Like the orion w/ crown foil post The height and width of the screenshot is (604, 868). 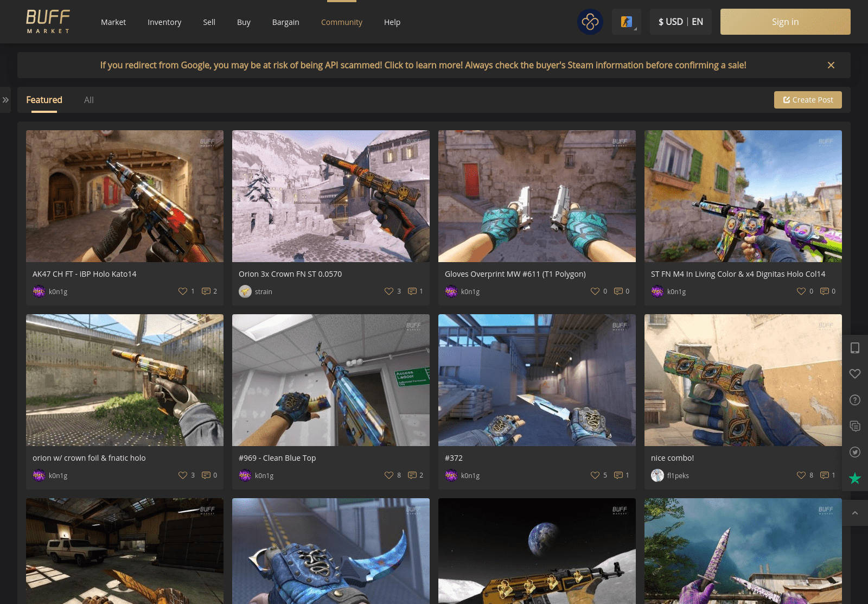(x=183, y=475)
